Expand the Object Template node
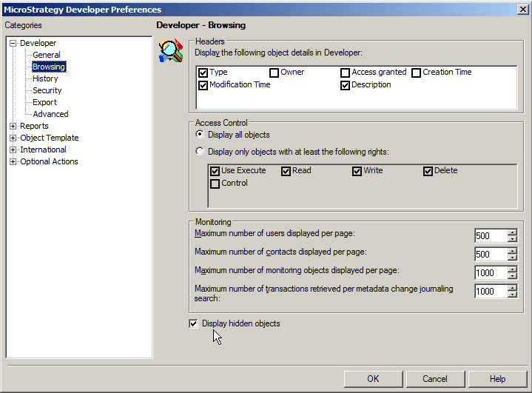This screenshot has height=393, width=532. (13, 138)
